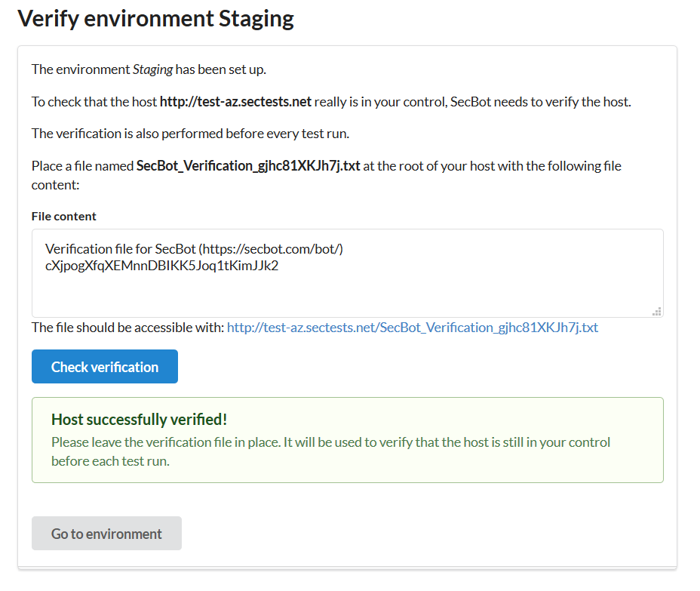Click the bold SecBot_Verification file name
Screen dimensions: 700x591
tap(248, 165)
